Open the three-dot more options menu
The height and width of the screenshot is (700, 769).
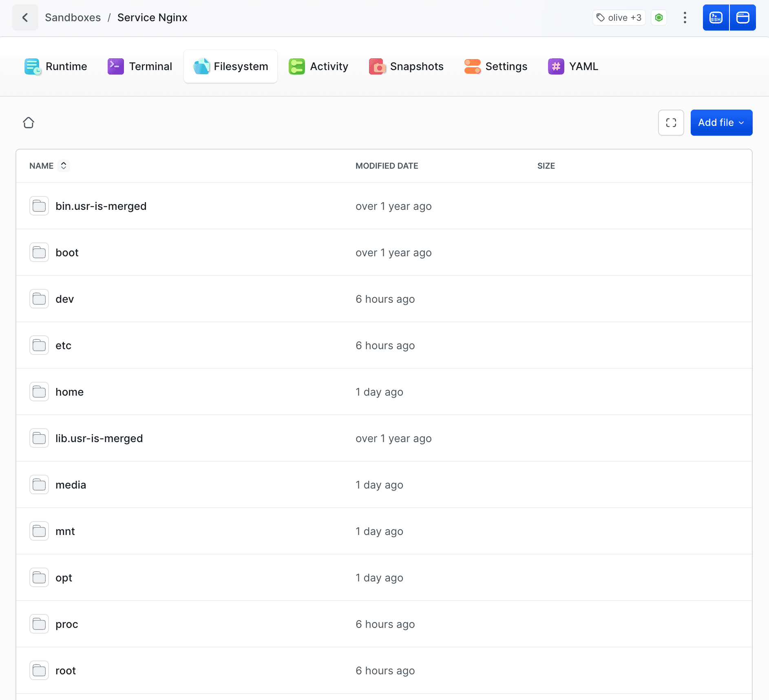point(685,18)
